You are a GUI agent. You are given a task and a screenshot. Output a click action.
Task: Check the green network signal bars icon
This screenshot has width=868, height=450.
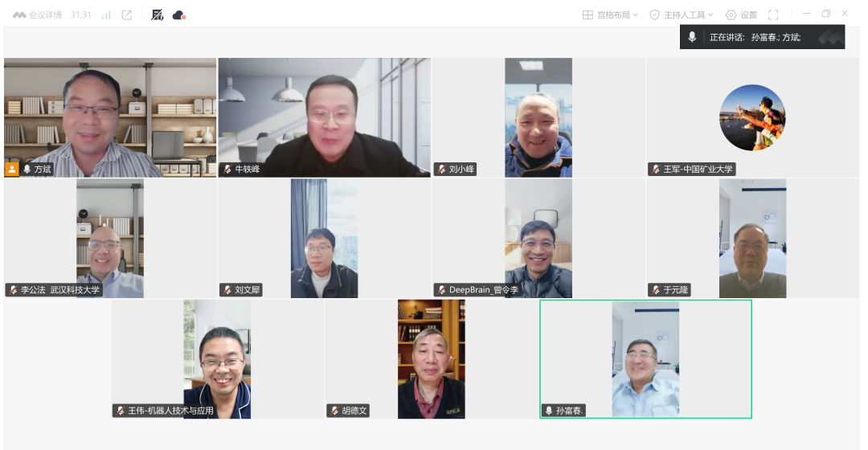[106, 15]
